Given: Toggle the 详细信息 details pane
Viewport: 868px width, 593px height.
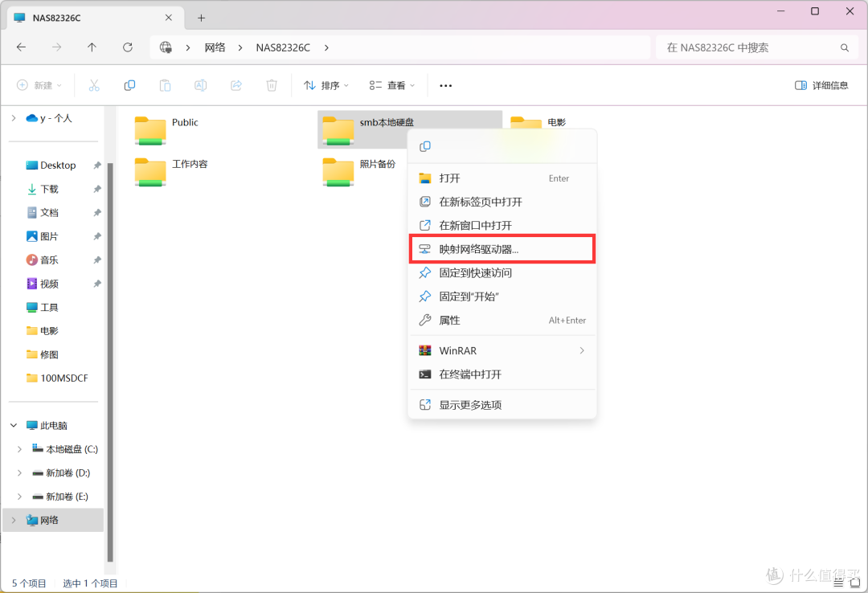Looking at the screenshot, I should [821, 85].
